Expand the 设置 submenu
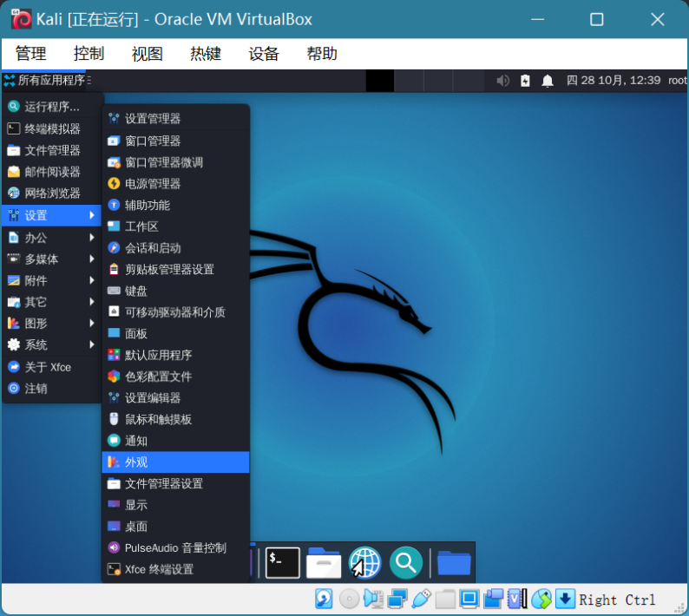 pyautogui.click(x=52, y=215)
